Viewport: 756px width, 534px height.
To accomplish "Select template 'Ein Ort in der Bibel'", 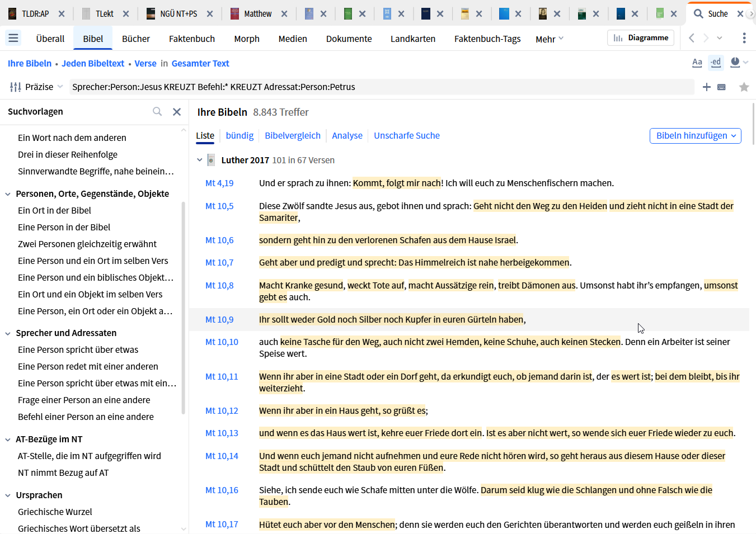I will coord(54,210).
